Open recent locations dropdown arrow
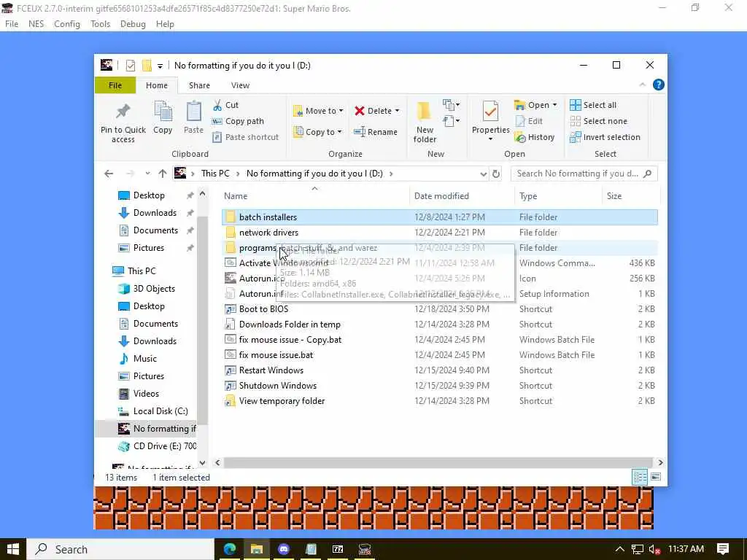Viewport: 747px width, 560px height. point(147,174)
